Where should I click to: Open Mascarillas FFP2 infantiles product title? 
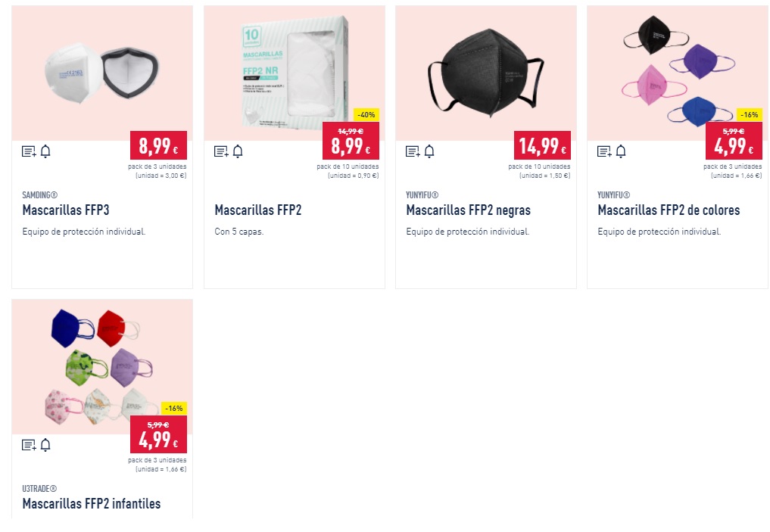click(92, 503)
